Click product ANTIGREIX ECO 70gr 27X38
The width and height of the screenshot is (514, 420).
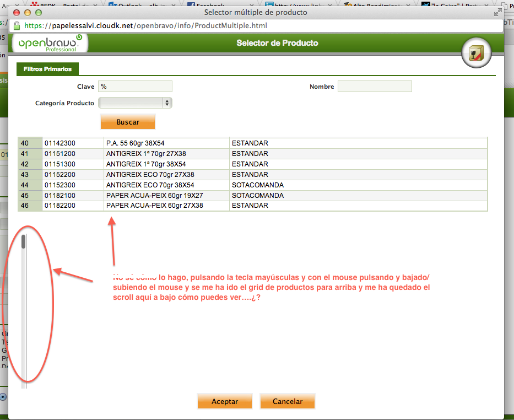click(x=150, y=175)
